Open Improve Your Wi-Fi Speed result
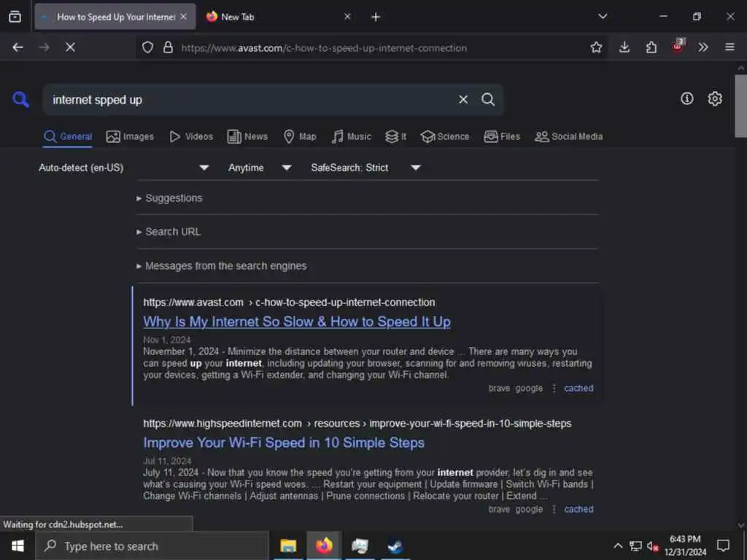The height and width of the screenshot is (560, 747). [x=284, y=443]
